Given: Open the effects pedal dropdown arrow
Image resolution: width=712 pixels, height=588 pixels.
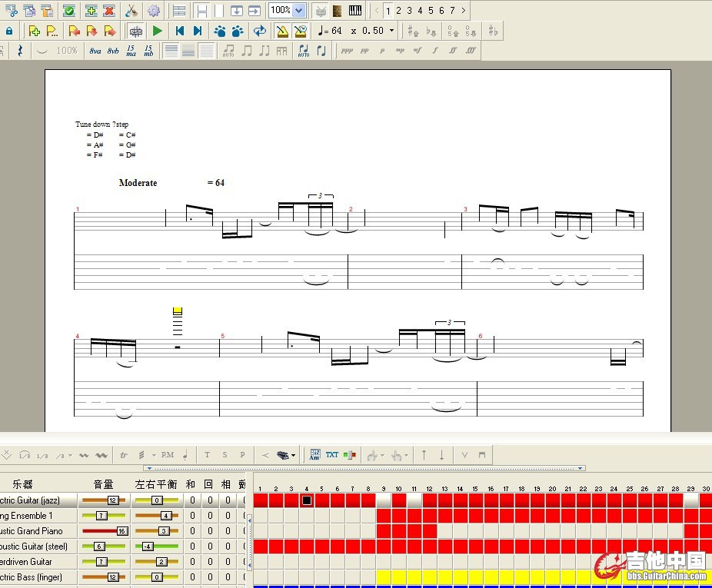Looking at the screenshot, I should [x=293, y=456].
